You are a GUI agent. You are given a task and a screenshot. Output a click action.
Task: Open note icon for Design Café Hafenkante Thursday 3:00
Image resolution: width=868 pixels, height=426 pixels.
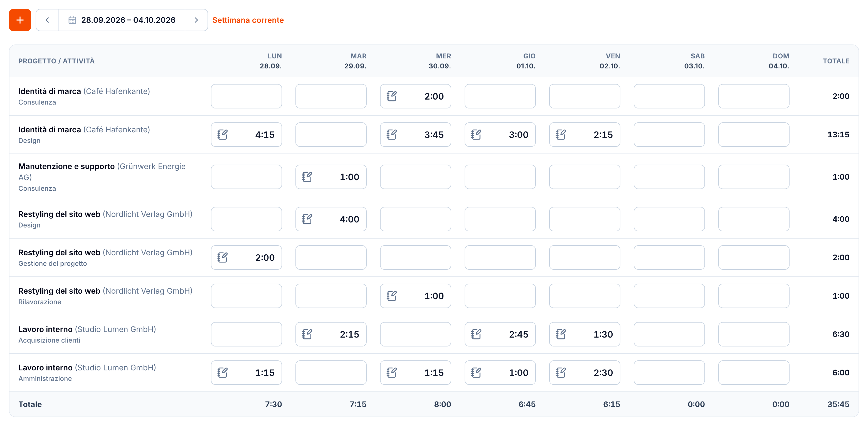[476, 135]
